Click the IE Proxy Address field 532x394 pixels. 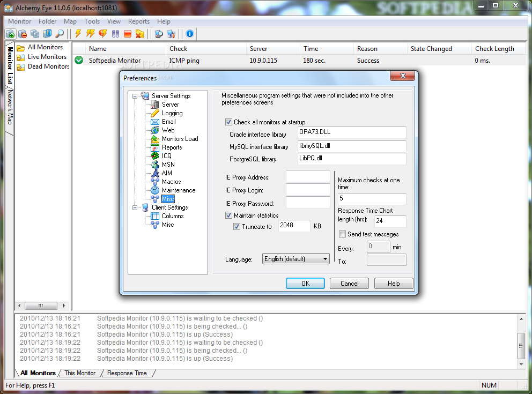pos(308,176)
